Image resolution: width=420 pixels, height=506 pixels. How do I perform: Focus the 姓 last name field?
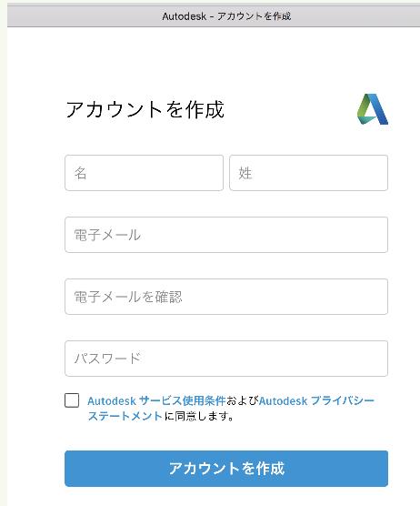308,173
